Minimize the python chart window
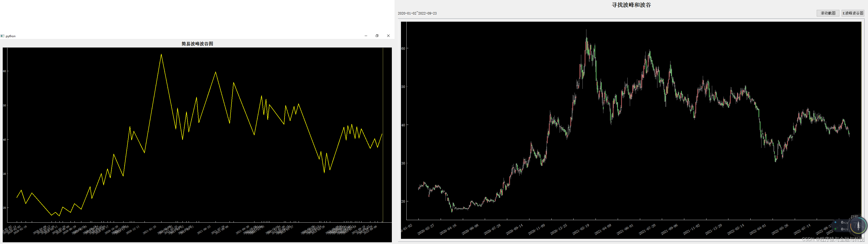 click(366, 36)
